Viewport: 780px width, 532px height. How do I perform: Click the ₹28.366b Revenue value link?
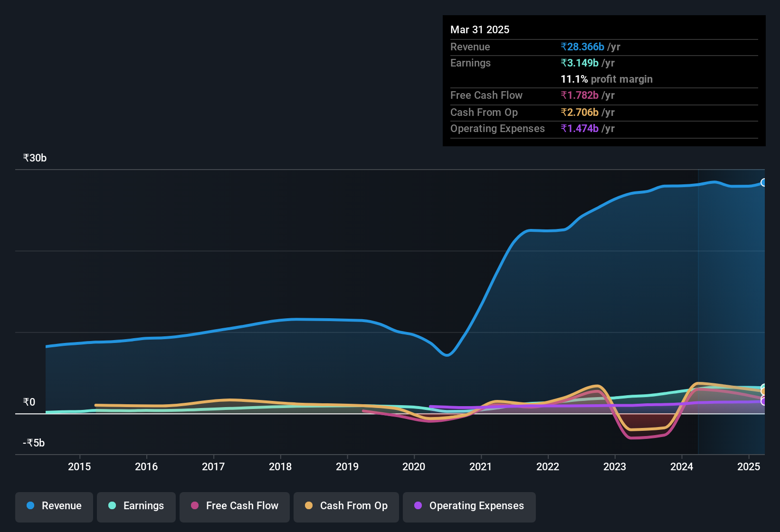(x=583, y=47)
